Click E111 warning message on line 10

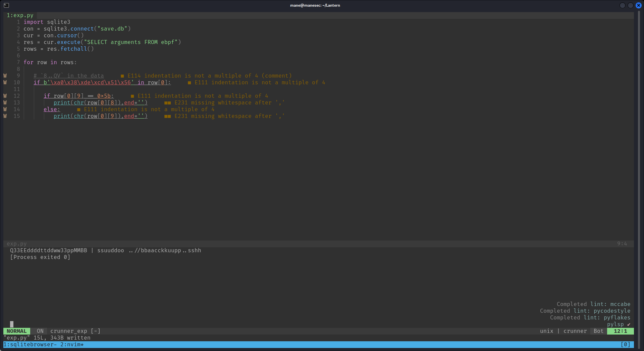[x=260, y=83]
